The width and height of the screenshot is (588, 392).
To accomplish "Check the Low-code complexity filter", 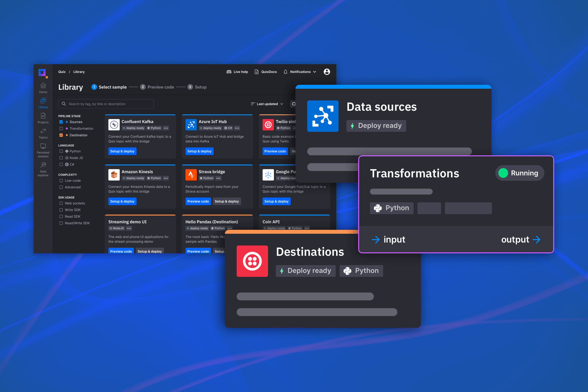I will pyautogui.click(x=61, y=181).
